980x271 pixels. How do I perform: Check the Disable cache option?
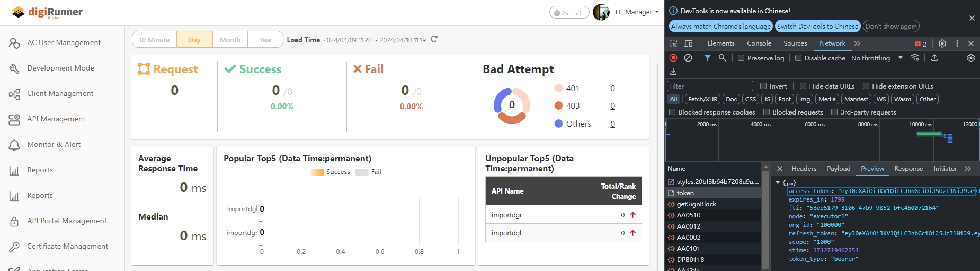[798, 58]
